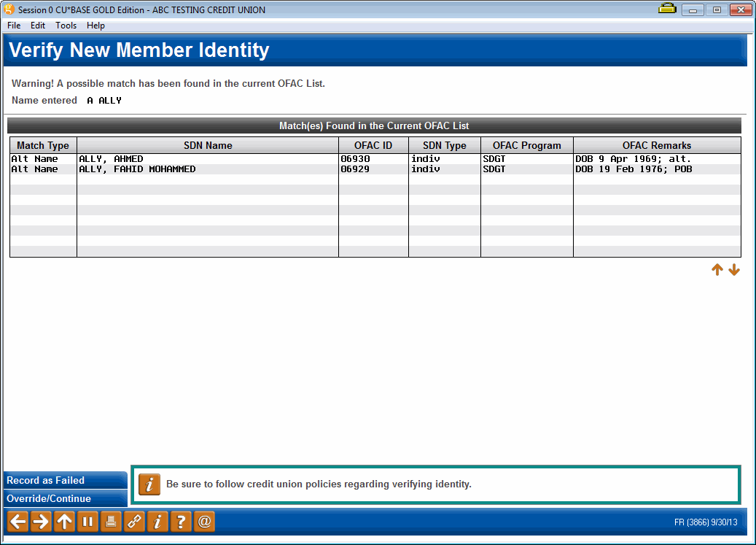Open information with the i icon
This screenshot has height=545, width=756.
(x=157, y=521)
